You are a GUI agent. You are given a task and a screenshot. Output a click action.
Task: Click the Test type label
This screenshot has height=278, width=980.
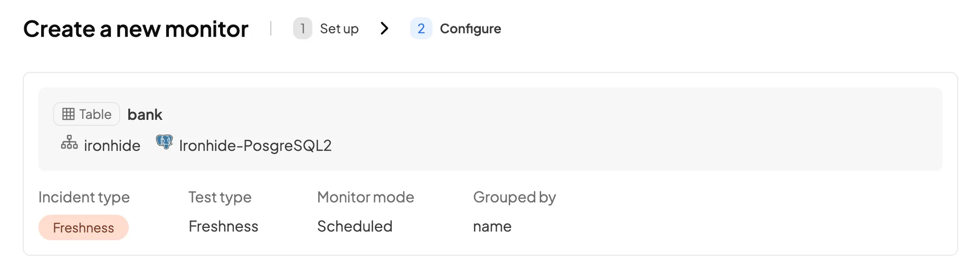tap(220, 197)
